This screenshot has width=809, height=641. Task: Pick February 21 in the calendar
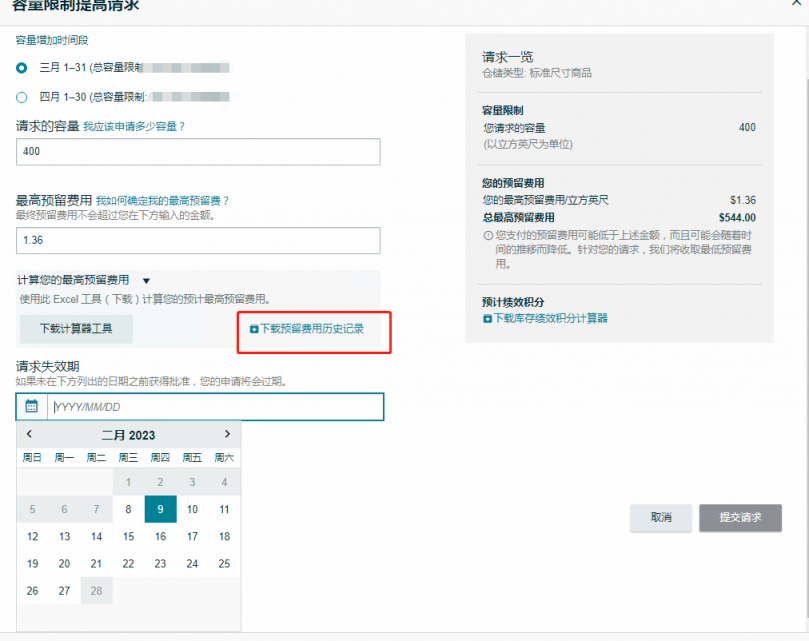click(x=96, y=564)
